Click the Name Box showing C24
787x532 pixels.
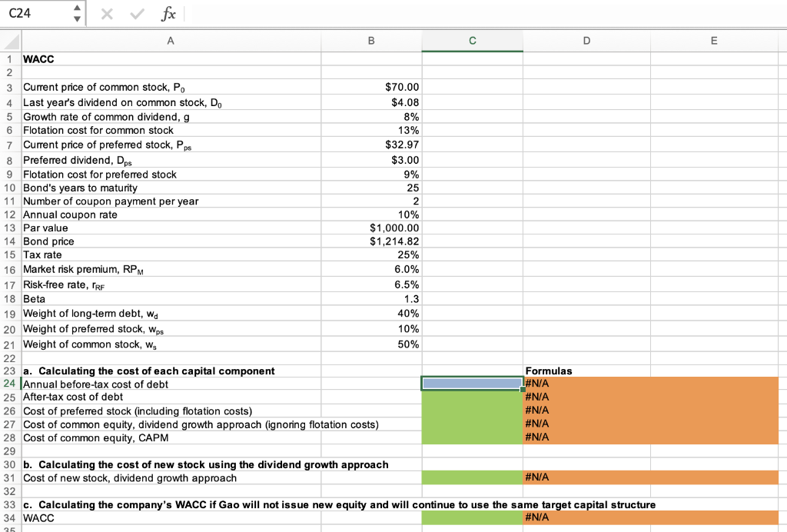point(35,14)
